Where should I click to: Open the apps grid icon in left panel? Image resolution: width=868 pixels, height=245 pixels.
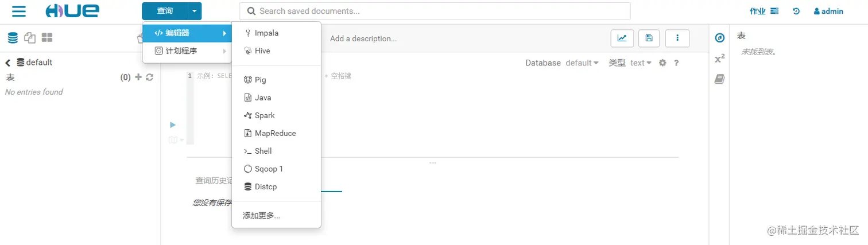click(x=47, y=38)
